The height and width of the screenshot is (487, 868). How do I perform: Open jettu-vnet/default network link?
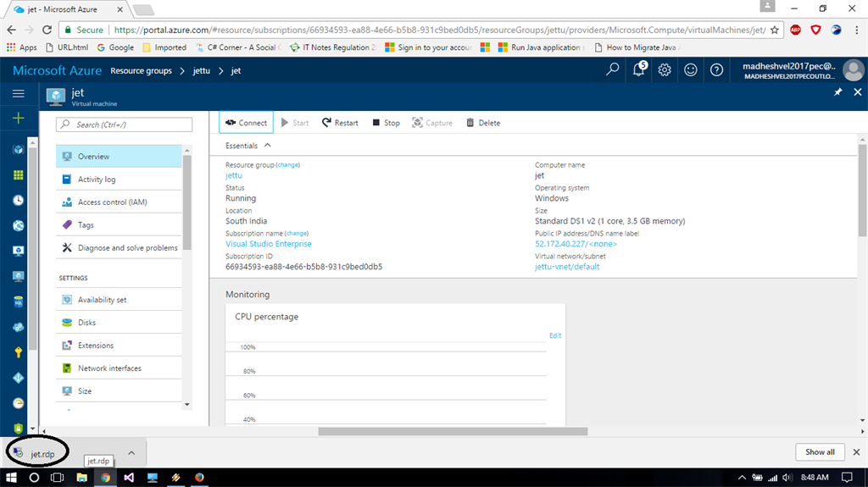coord(567,267)
